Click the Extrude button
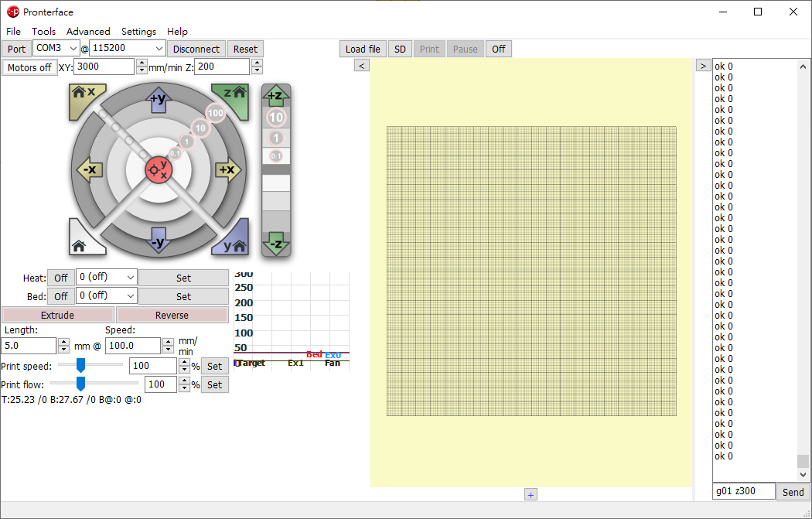This screenshot has height=519, width=812. click(x=57, y=316)
